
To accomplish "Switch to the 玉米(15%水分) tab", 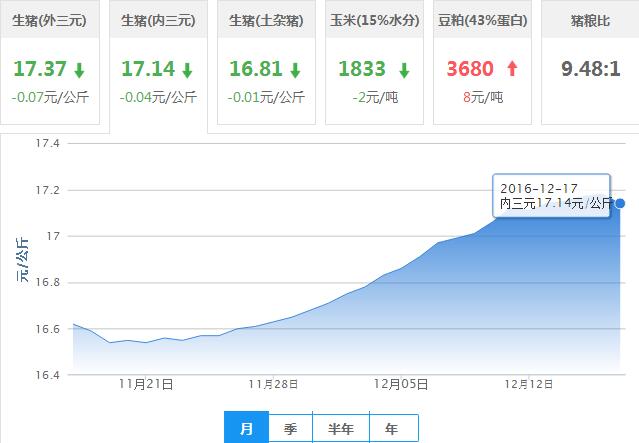I will 375,62.
